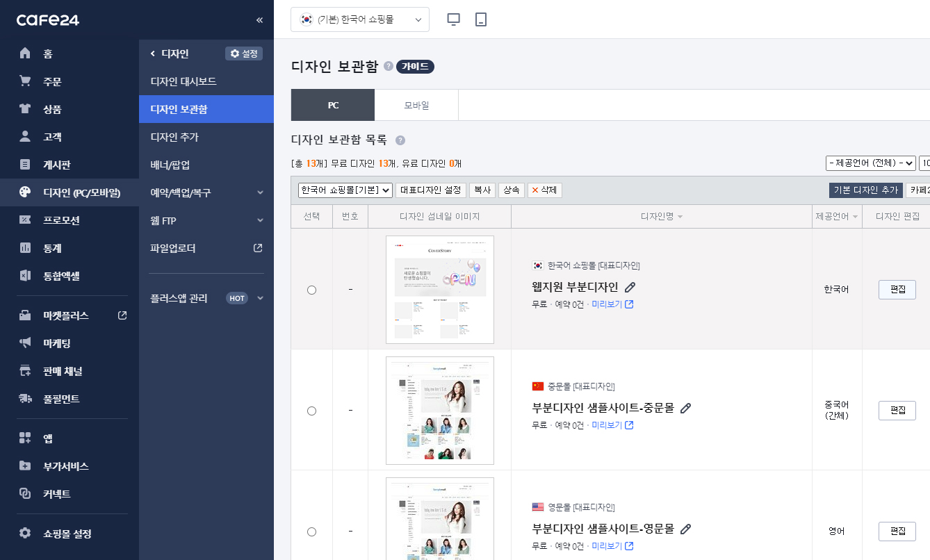Click the icon beside 판매 채널
This screenshot has height=560, width=930.
coord(25,371)
